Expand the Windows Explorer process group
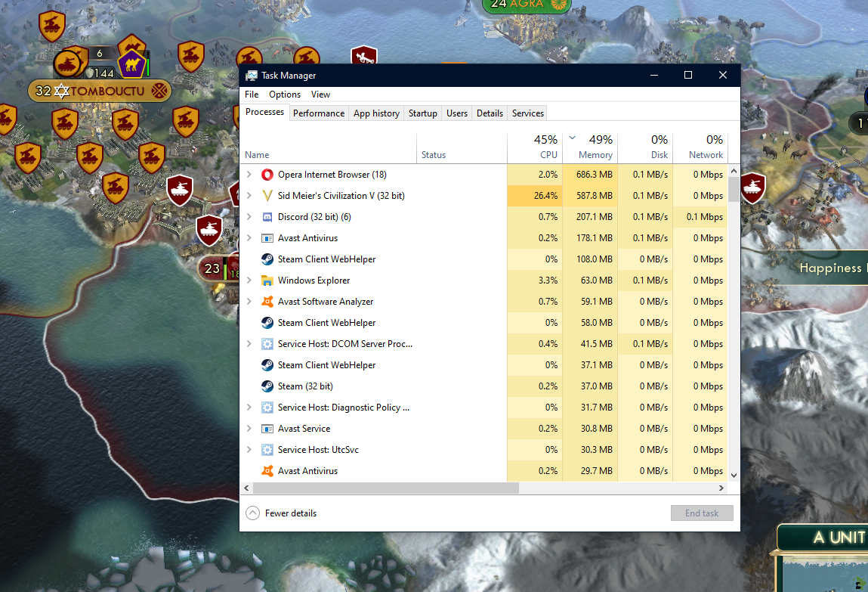This screenshot has width=868, height=592. (x=249, y=281)
